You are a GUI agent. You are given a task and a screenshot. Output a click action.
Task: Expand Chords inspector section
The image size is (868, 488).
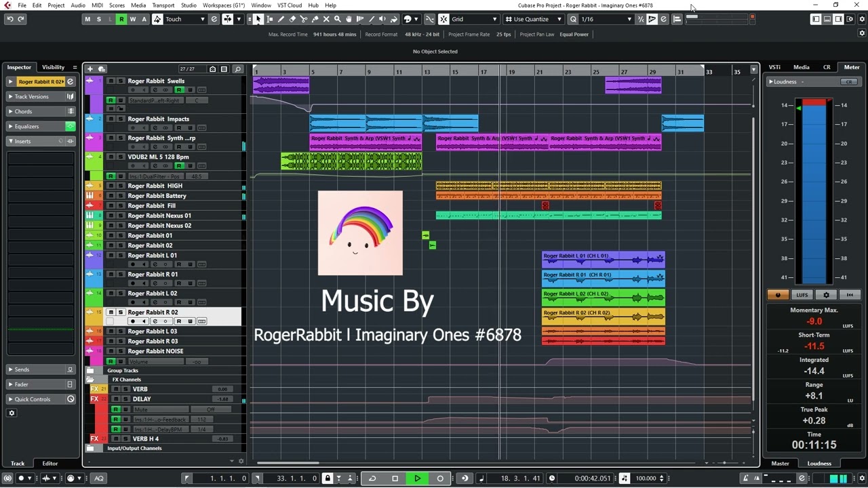(41, 111)
